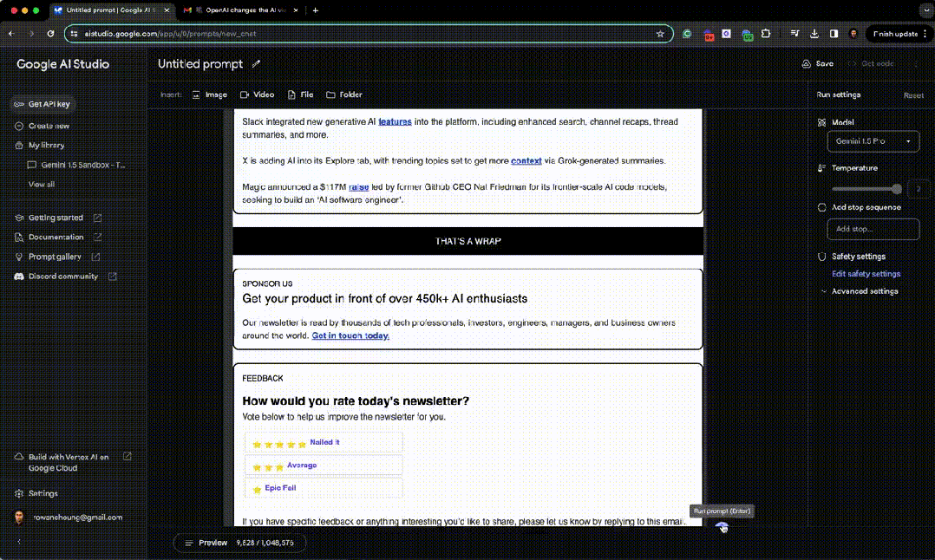The width and height of the screenshot is (935, 560).
Task: Insert an Image into the prompt
Action: (x=209, y=94)
